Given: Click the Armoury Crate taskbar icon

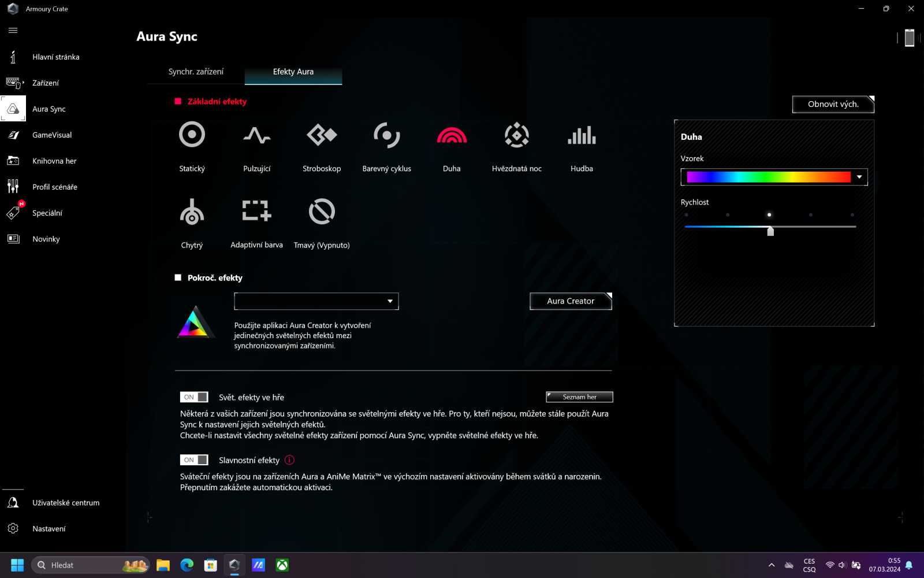Looking at the screenshot, I should 234,565.
